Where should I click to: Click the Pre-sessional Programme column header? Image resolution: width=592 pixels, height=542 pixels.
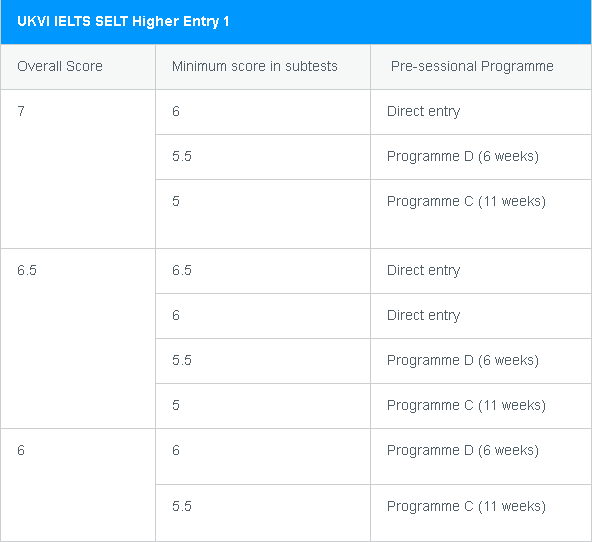[472, 66]
